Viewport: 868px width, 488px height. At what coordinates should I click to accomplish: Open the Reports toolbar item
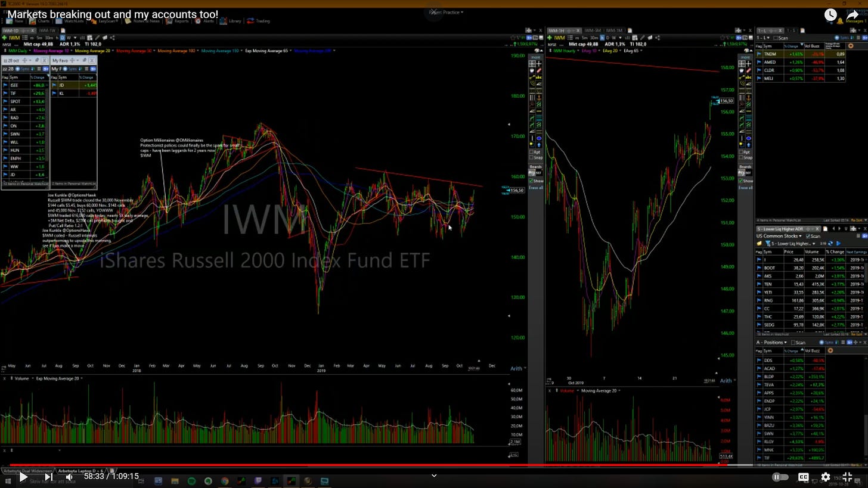pos(177,21)
